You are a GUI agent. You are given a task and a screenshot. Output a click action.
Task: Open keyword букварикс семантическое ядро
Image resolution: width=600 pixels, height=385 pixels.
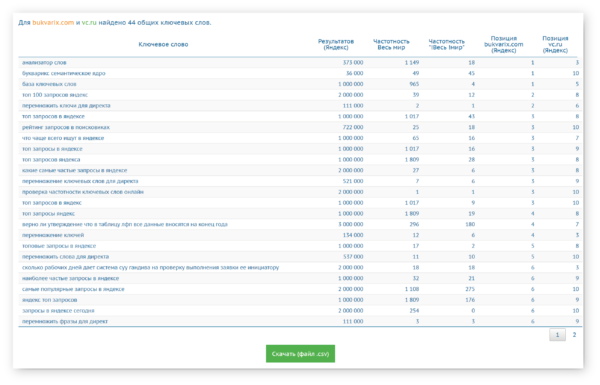point(64,73)
